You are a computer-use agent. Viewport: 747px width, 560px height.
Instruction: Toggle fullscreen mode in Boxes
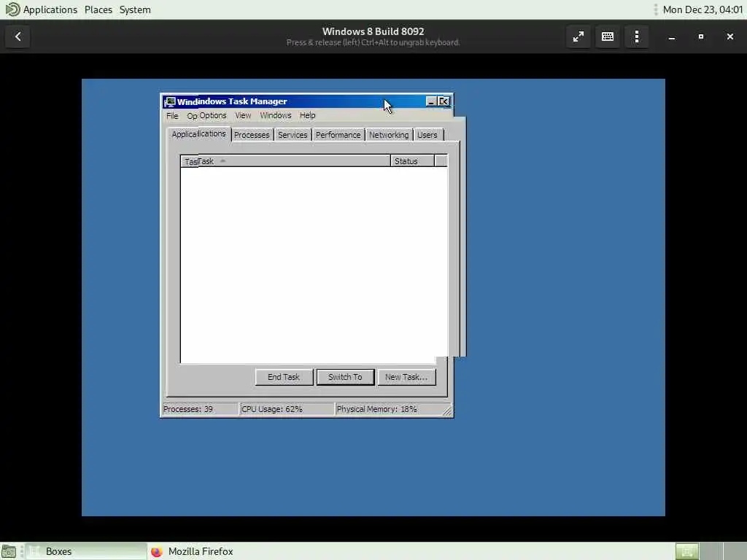[x=578, y=36]
